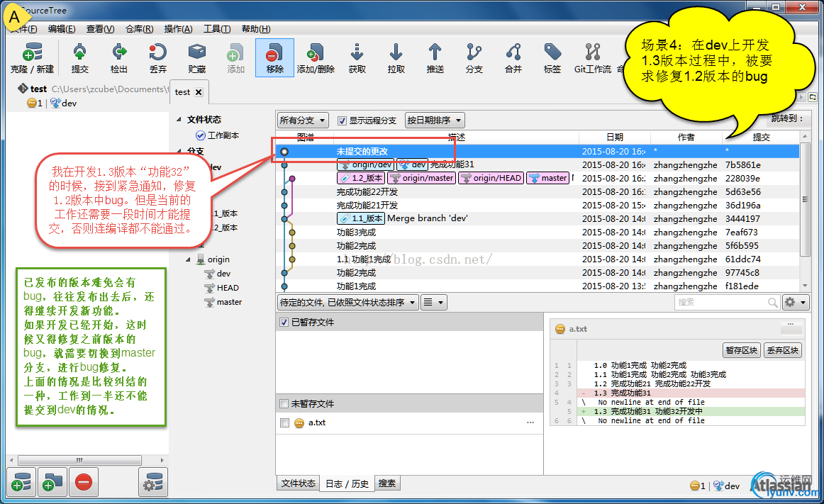824x504 pixels.
Task: Toggle the Staged files (已暂存文件) checkbox
Action: 284,322
